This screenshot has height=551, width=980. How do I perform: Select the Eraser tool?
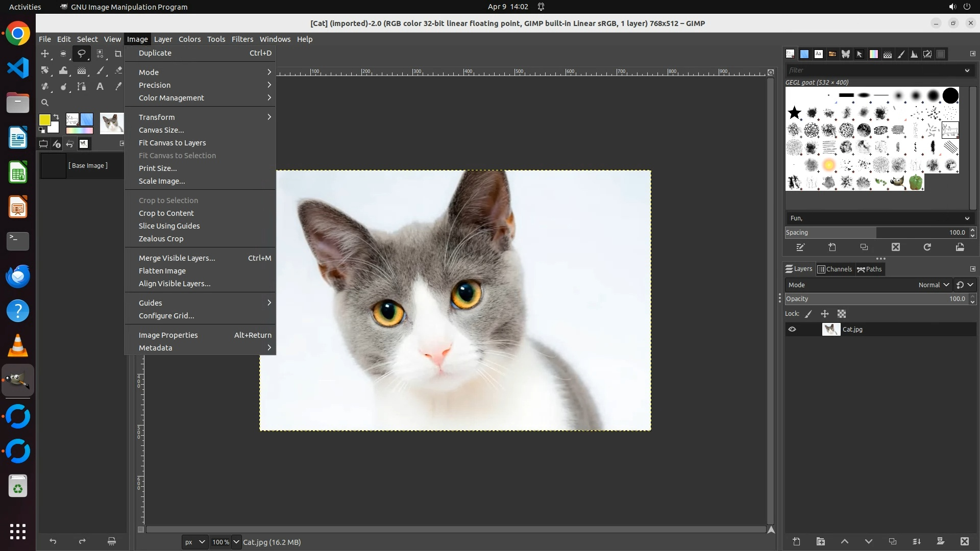click(x=118, y=70)
